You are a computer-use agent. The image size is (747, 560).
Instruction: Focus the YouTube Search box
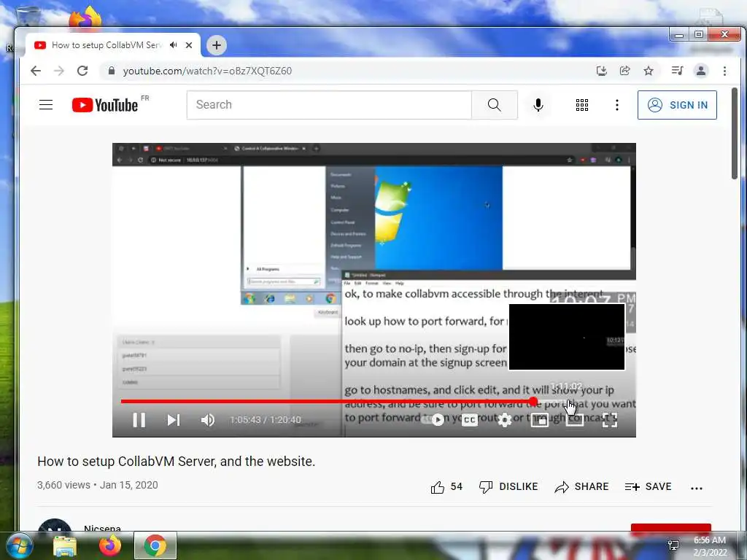[329, 105]
